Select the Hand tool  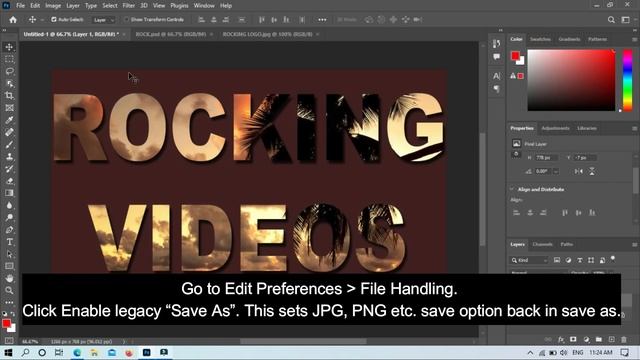coord(9,278)
